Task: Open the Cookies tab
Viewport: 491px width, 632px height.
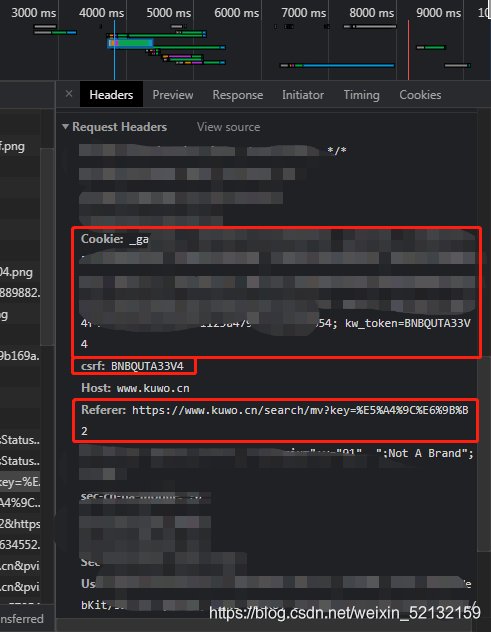Action: 420,95
